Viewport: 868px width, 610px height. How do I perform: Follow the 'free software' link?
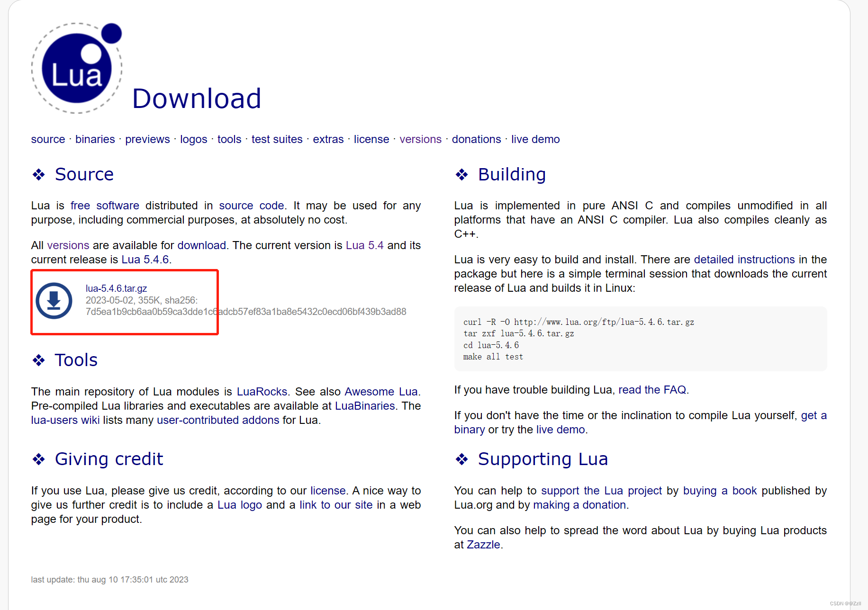click(x=105, y=206)
